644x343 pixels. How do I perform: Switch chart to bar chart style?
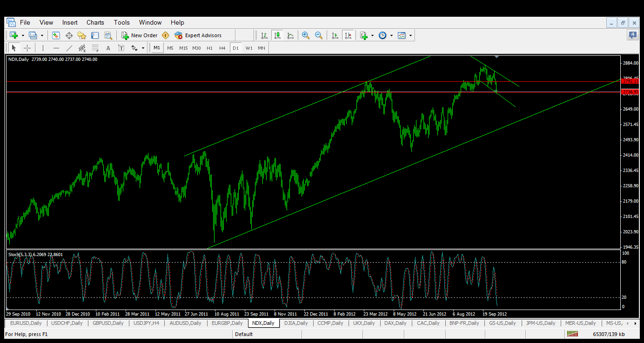point(264,35)
